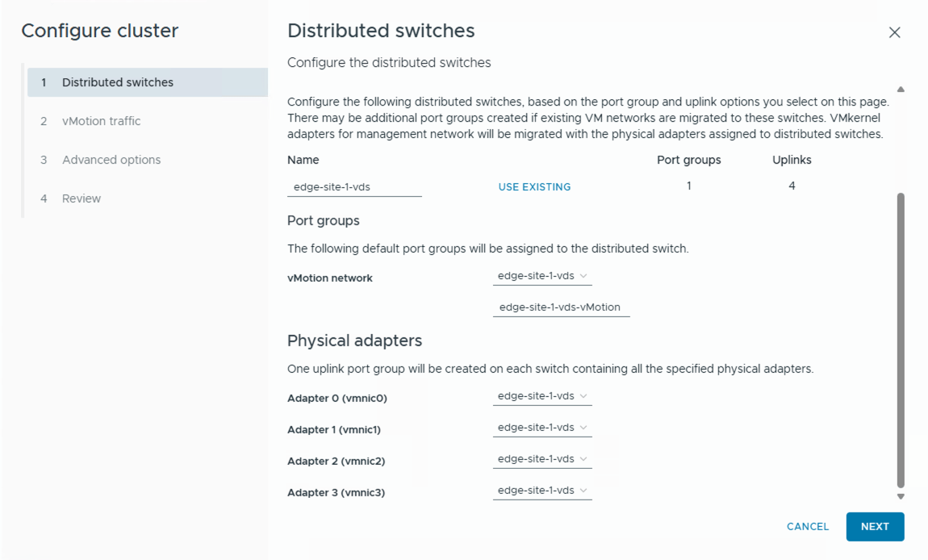This screenshot has width=928, height=560.
Task: Click CANCEL to abort configuration
Action: [807, 526]
